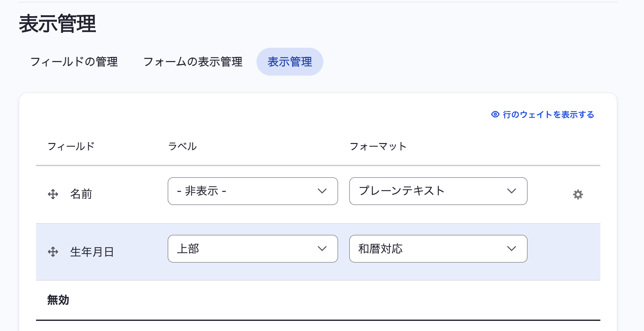This screenshot has height=331, width=644.
Task: Click the drag handle for 生年月日 row
Action: [x=53, y=252]
